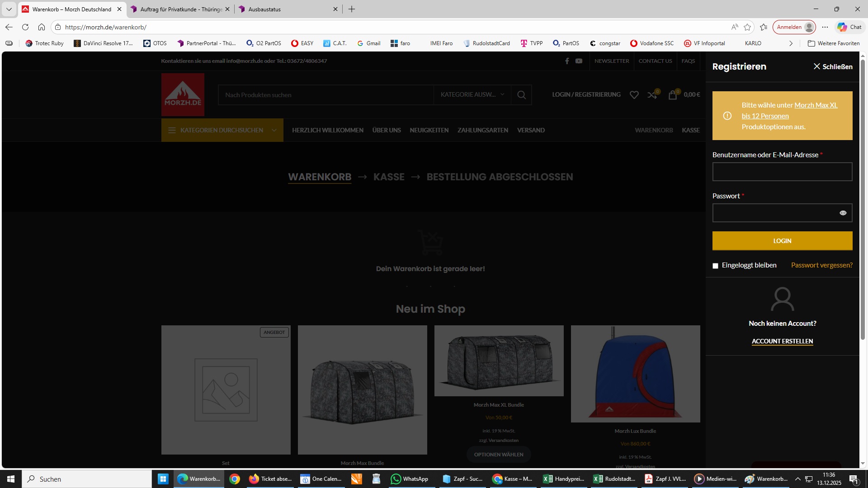Click the wishlist heart icon
Screen dimensions: 868x488
pyautogui.click(x=634, y=95)
